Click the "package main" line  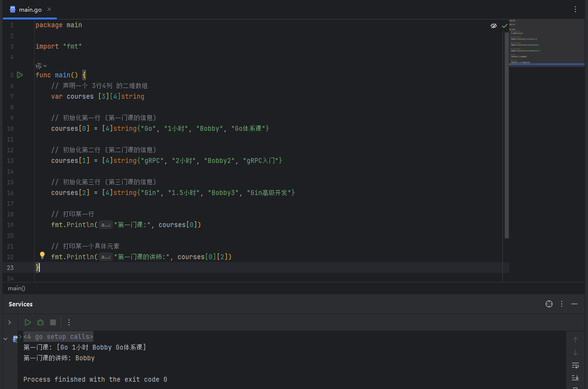tap(59, 25)
